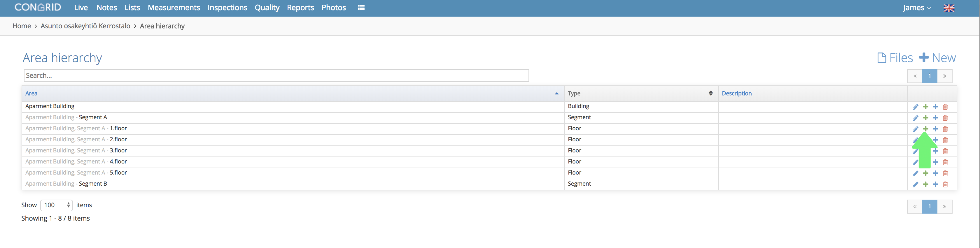The width and height of the screenshot is (980, 248).
Task: Select page 1 in top pagination
Action: [x=930, y=76]
